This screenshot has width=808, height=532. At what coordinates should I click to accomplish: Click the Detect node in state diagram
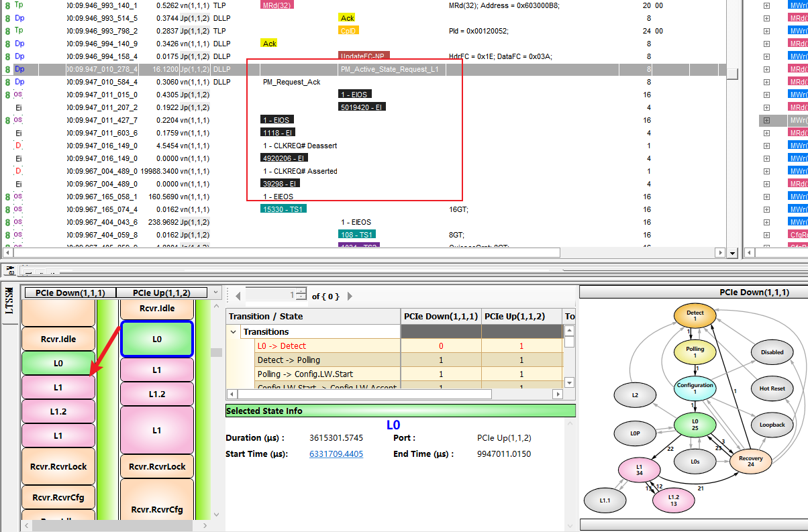(x=695, y=315)
